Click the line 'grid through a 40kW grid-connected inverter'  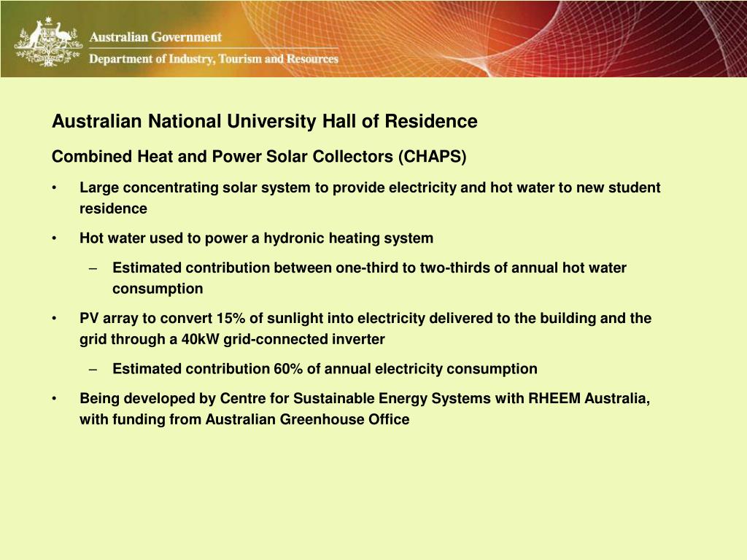point(232,340)
